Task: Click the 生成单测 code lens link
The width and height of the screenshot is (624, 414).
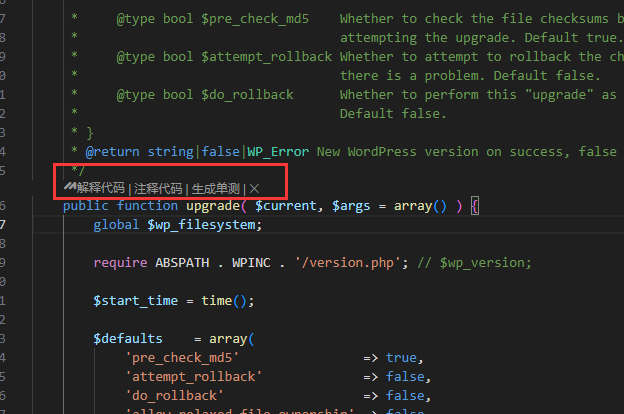Action: (x=215, y=188)
